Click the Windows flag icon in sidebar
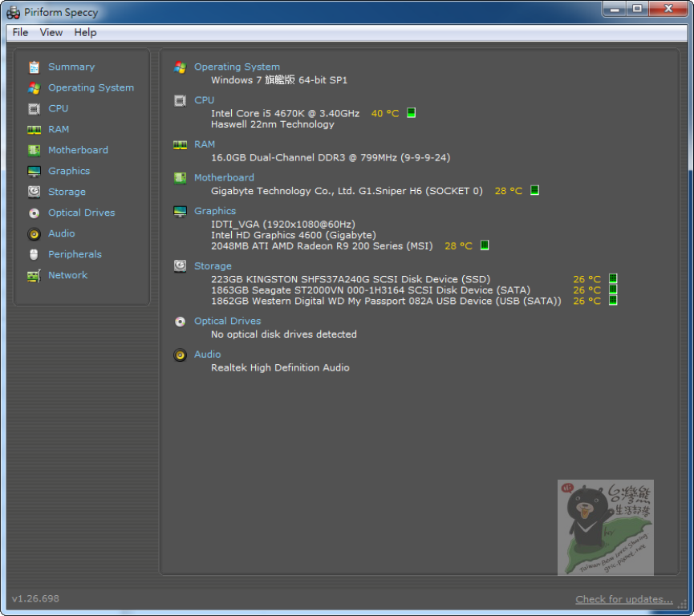The image size is (694, 616). tap(34, 87)
